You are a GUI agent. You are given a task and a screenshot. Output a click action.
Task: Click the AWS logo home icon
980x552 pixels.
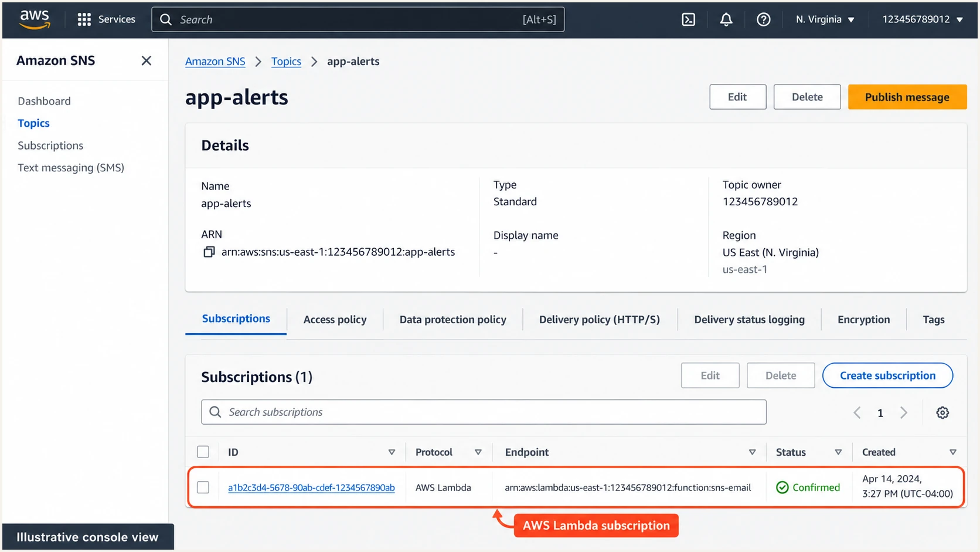coord(35,19)
